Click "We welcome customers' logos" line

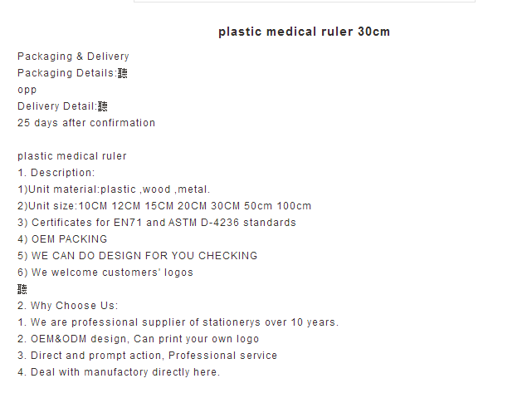(x=105, y=273)
